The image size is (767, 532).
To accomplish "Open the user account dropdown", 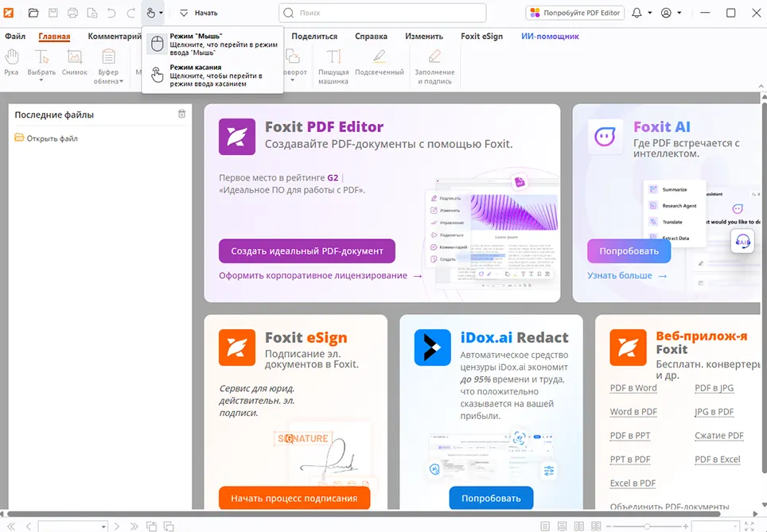I will [x=671, y=13].
